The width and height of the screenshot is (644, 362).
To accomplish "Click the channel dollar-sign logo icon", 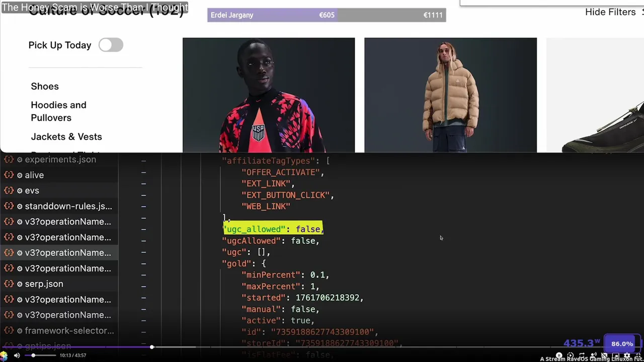I will tap(4, 356).
